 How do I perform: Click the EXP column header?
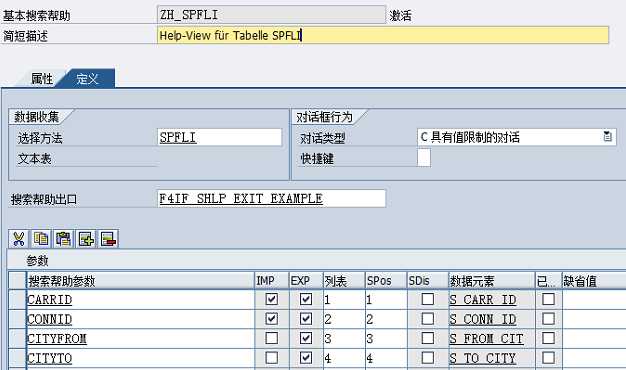click(x=306, y=281)
